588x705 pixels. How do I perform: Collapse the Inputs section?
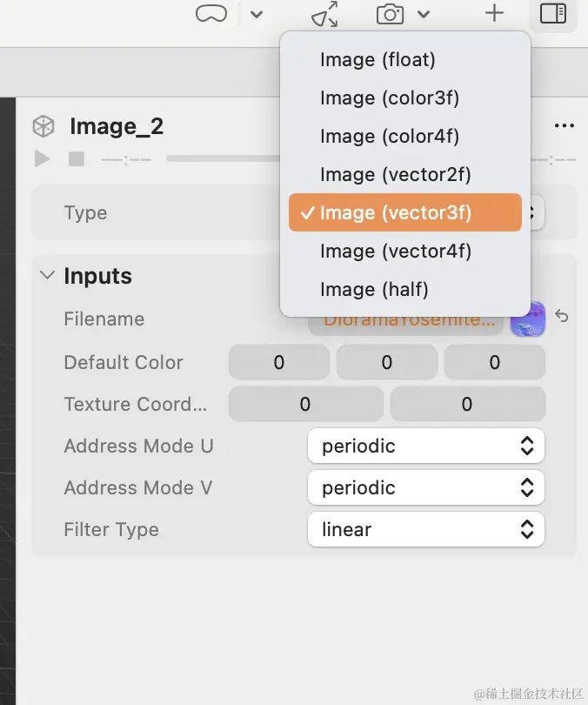point(46,276)
